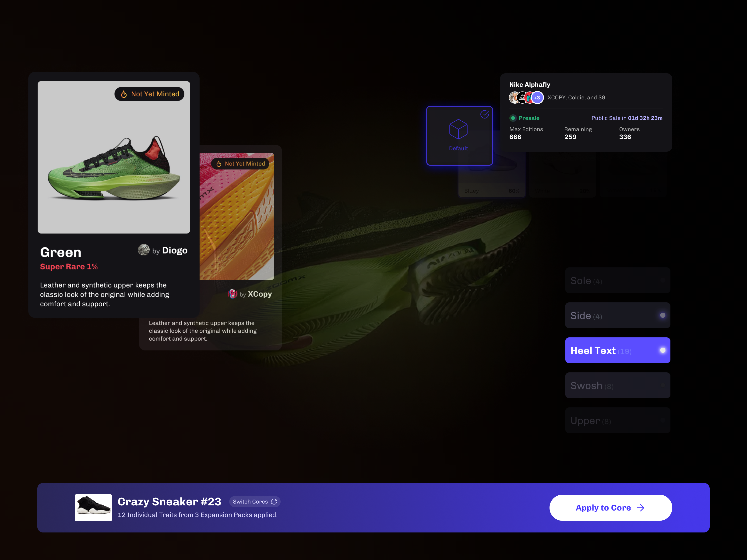Open the Crazy Sneaker #23 thumbnail

click(93, 508)
